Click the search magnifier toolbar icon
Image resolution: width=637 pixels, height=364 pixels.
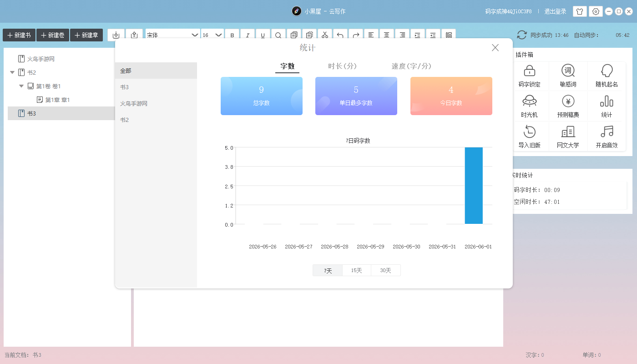click(278, 35)
